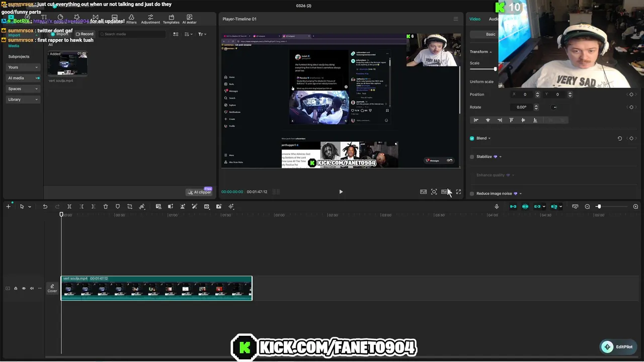The width and height of the screenshot is (644, 362).
Task: Undo the last edit
Action: pos(45,207)
